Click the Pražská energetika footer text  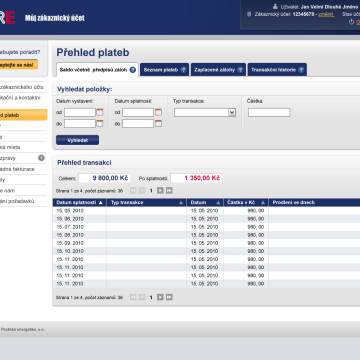click(22, 329)
